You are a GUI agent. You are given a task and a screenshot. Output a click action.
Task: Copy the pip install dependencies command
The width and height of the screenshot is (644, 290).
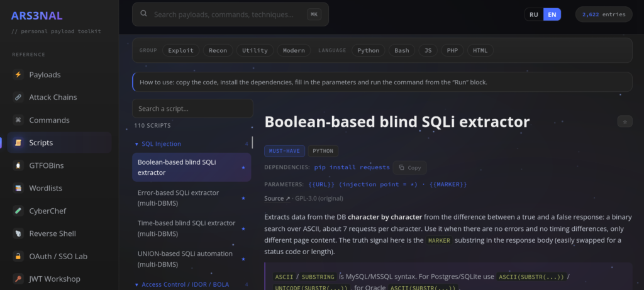click(410, 167)
